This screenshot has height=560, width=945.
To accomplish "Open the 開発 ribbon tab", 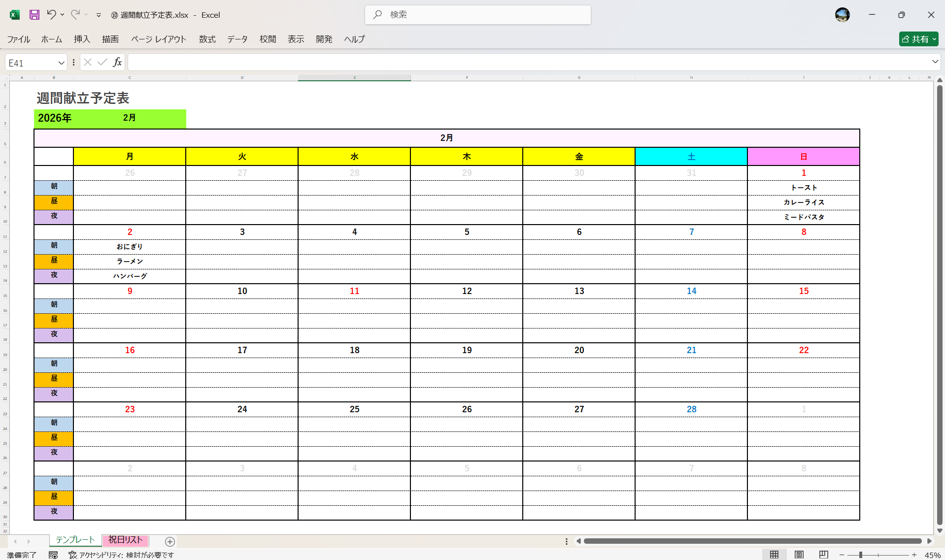I will [x=324, y=39].
